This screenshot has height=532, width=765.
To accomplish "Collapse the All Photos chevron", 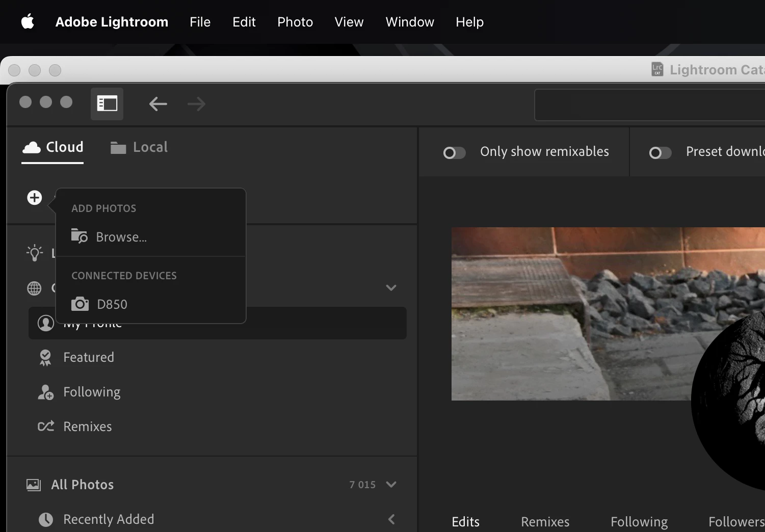I will [391, 485].
